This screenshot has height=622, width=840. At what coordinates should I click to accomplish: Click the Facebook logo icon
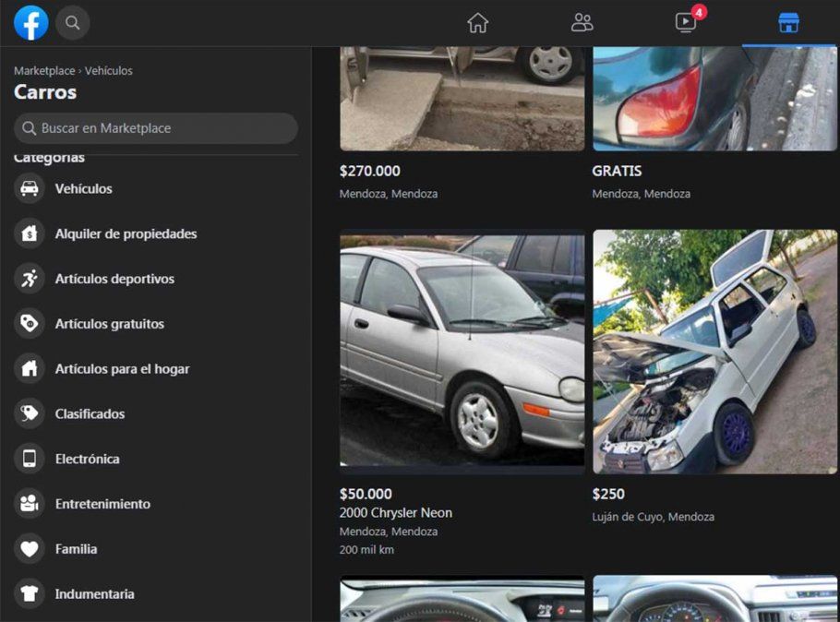[30, 23]
